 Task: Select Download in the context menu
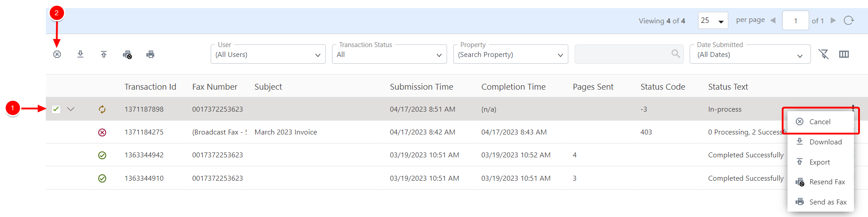[825, 142]
